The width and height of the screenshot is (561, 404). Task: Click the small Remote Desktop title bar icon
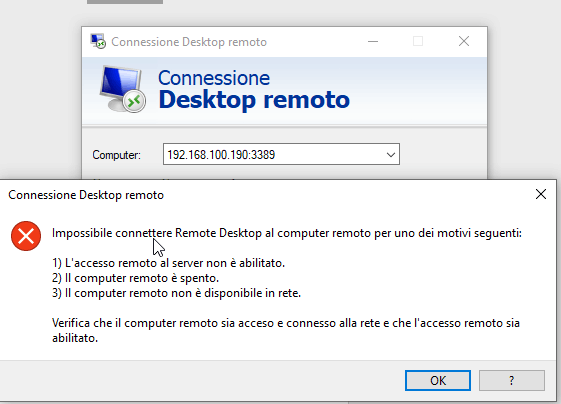coord(98,42)
